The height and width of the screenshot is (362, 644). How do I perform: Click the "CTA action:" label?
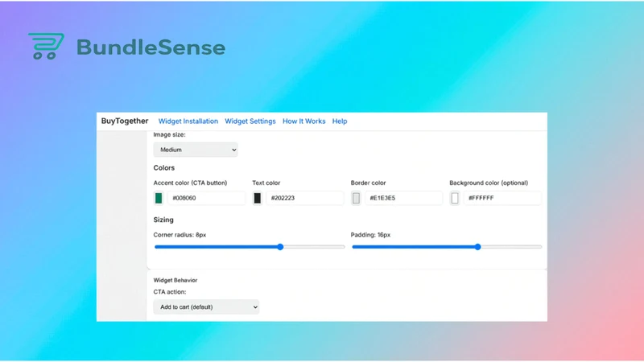tap(170, 292)
